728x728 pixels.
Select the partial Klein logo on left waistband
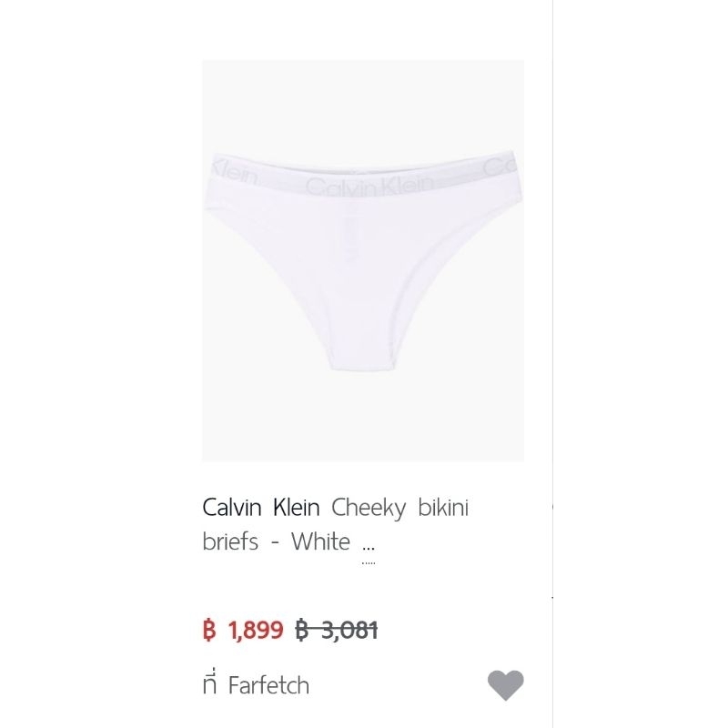click(234, 171)
